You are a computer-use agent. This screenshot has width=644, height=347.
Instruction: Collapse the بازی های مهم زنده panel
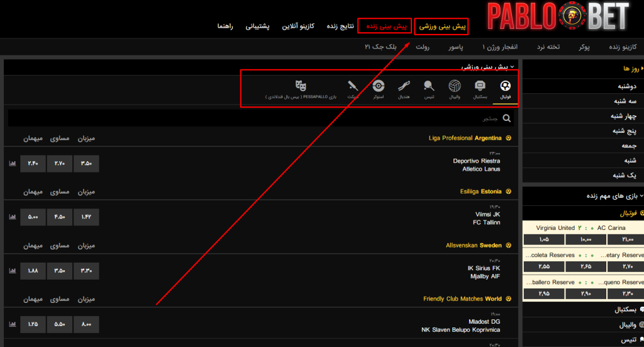tap(641, 196)
